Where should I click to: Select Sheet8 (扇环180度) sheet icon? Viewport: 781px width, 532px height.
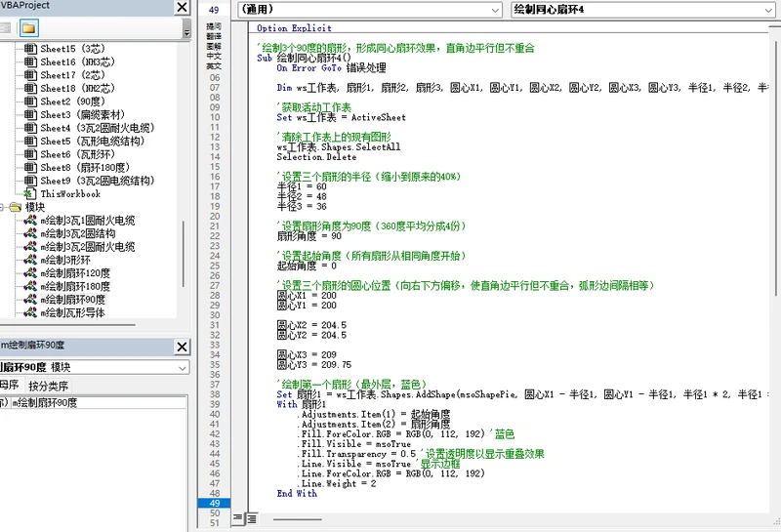point(30,167)
